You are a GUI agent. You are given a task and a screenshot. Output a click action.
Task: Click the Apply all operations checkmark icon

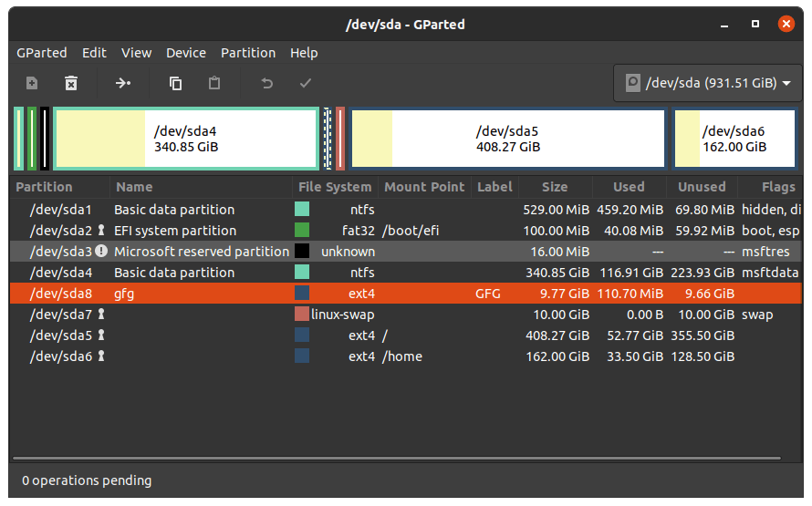point(306,83)
